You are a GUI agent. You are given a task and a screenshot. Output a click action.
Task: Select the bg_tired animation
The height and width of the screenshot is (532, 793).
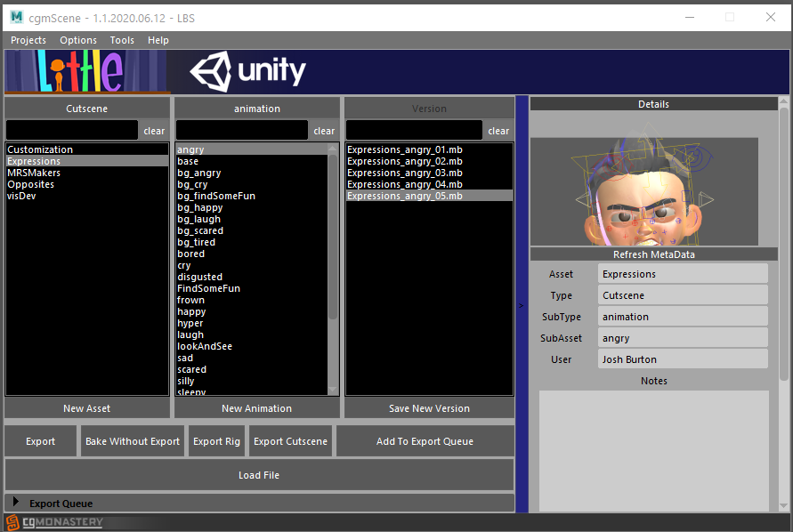click(252, 243)
